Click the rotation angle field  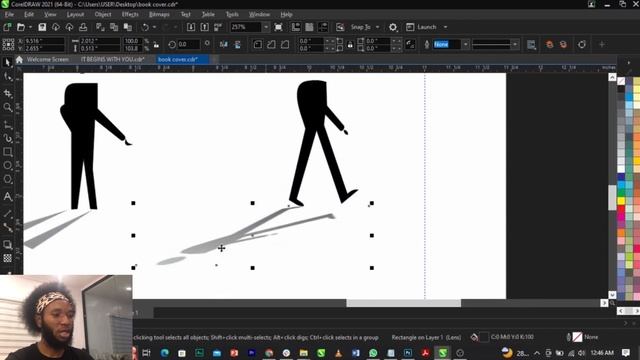tap(189, 44)
